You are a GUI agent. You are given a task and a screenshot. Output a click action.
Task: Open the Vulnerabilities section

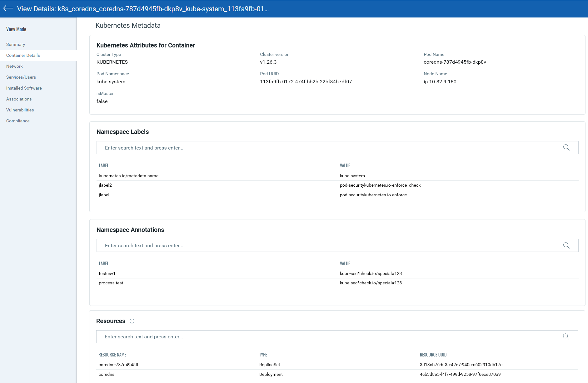coord(20,110)
